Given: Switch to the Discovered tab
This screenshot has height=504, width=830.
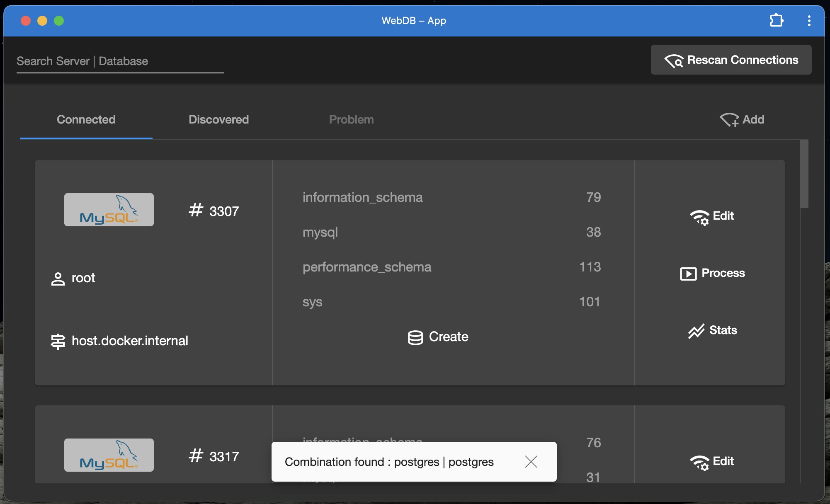Looking at the screenshot, I should click(218, 119).
